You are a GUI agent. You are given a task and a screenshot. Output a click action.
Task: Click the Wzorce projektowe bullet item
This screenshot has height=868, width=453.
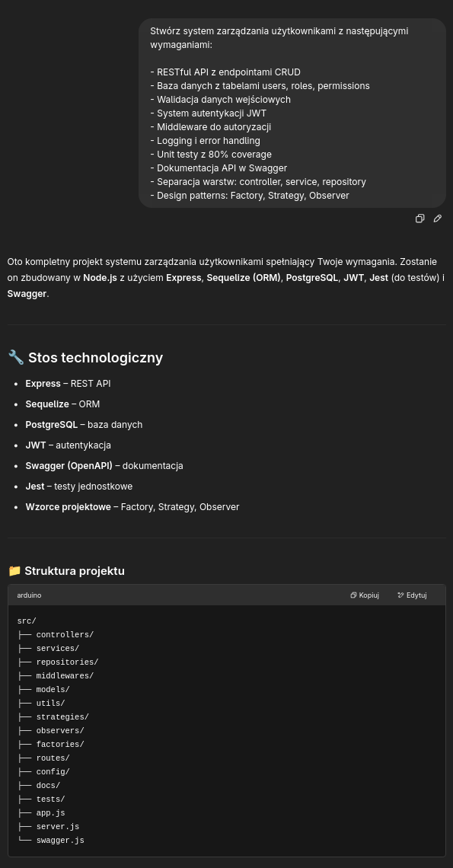[x=132, y=506]
